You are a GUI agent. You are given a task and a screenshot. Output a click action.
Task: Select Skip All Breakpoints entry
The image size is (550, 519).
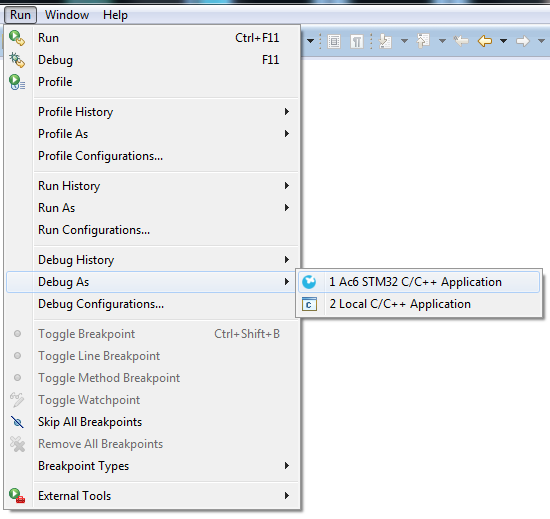click(x=152, y=422)
